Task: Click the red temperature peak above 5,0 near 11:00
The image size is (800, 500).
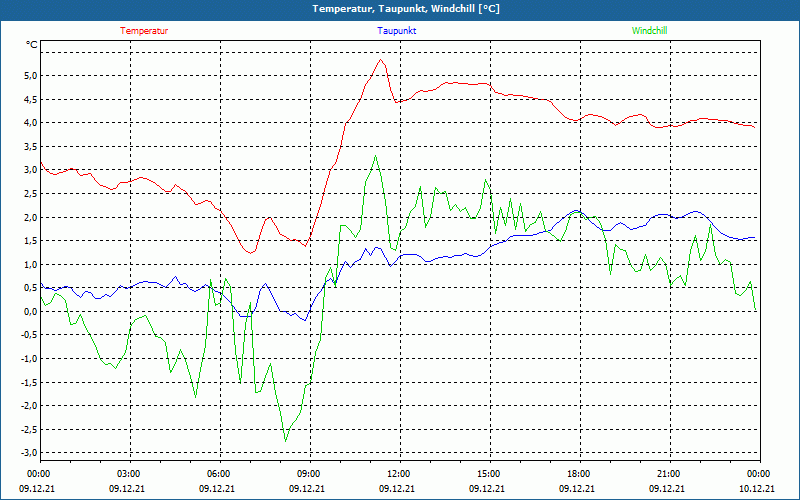Action: coord(381,60)
